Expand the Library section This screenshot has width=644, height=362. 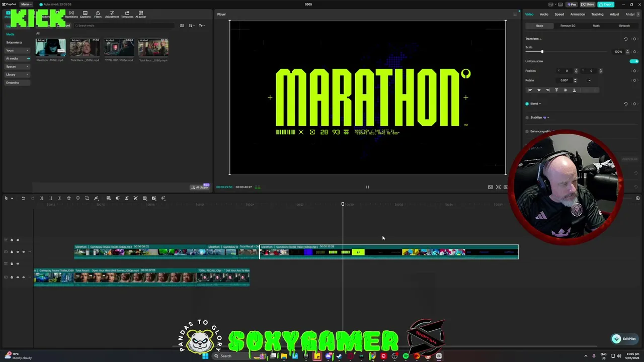coord(17,74)
